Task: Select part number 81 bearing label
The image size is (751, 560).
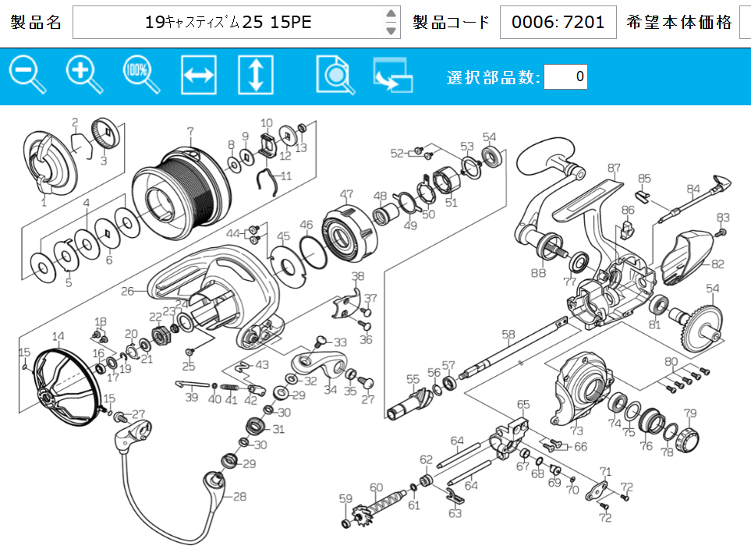Action: click(x=655, y=324)
